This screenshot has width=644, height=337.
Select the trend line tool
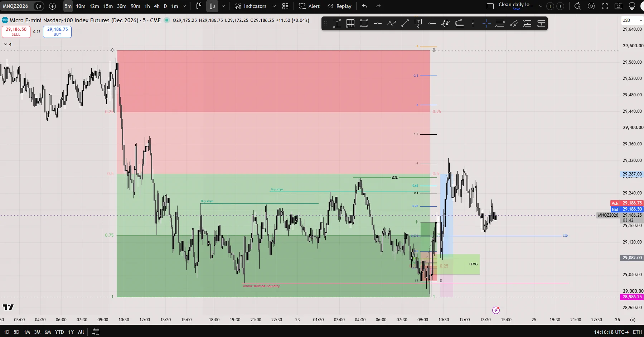[x=405, y=24]
